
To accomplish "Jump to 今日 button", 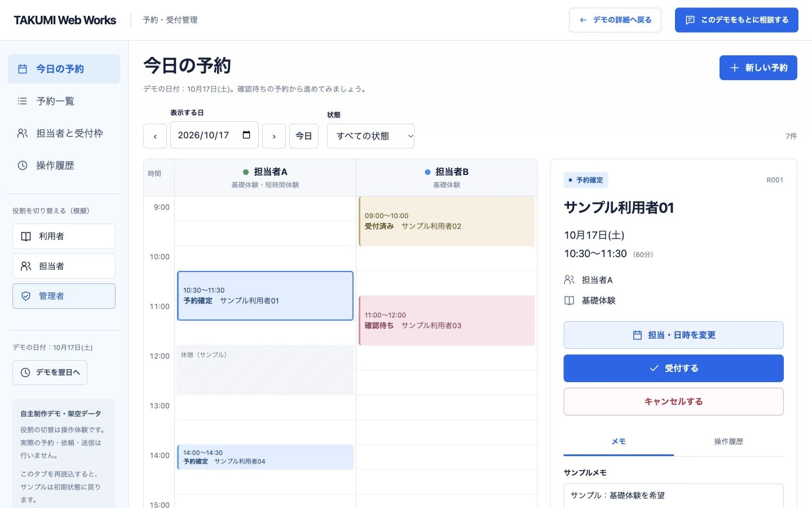I will pyautogui.click(x=304, y=136).
